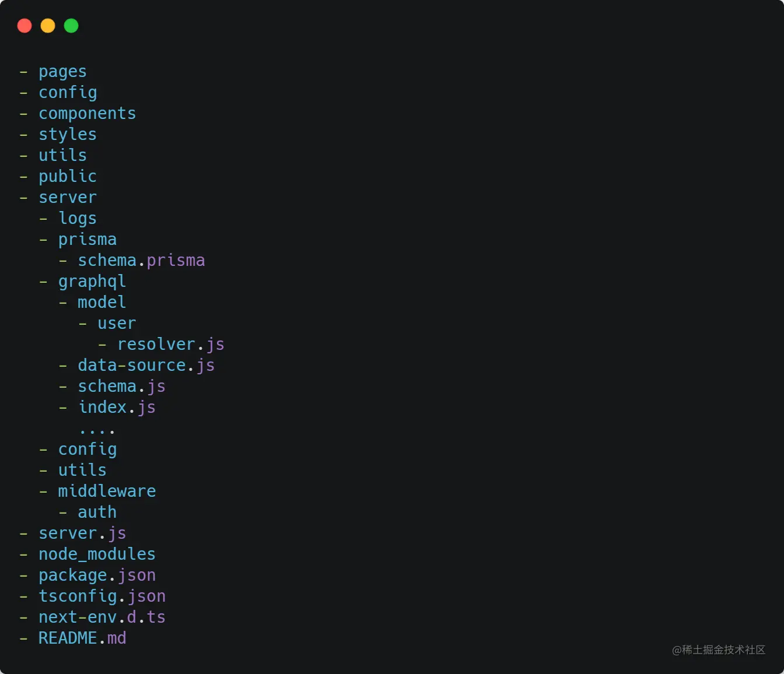This screenshot has width=784, height=674.
Task: Expand the prisma folder entry
Action: (87, 239)
